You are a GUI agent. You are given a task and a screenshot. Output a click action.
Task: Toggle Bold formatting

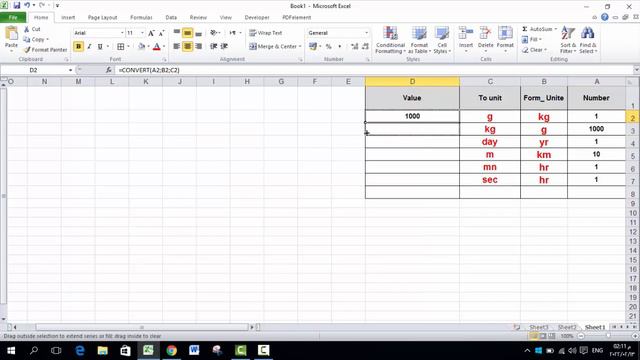click(78, 47)
